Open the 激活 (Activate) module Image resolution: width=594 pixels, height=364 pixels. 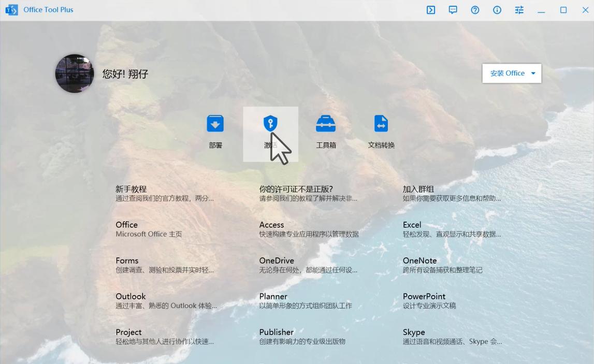(x=270, y=129)
